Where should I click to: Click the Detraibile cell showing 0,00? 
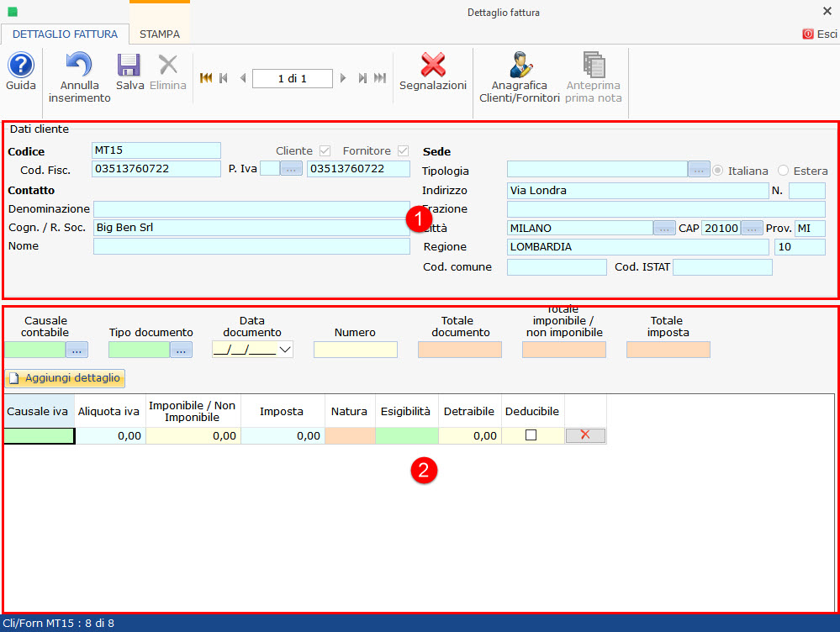470,435
